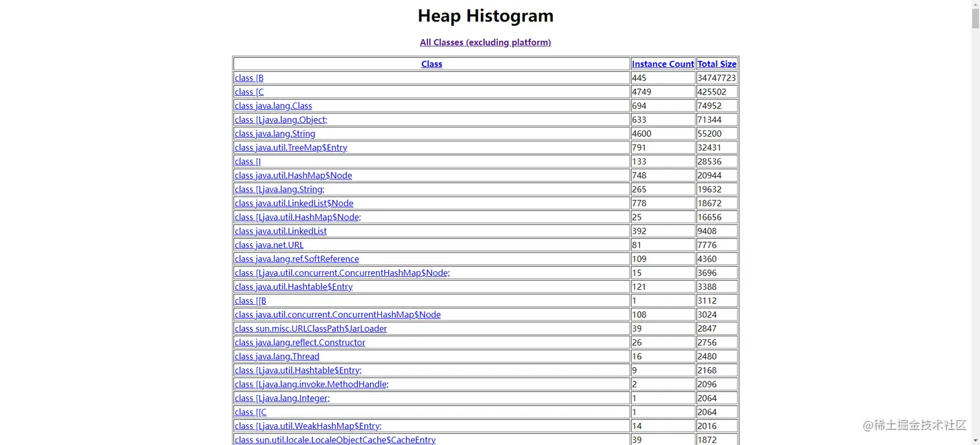
Task: Sort by the Instance Count header
Action: click(x=663, y=64)
